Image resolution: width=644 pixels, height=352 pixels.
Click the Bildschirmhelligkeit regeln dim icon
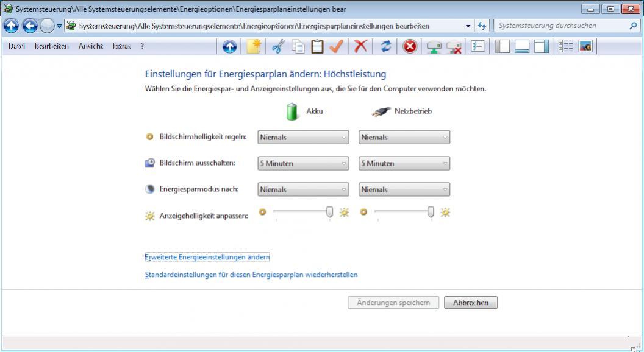point(149,136)
